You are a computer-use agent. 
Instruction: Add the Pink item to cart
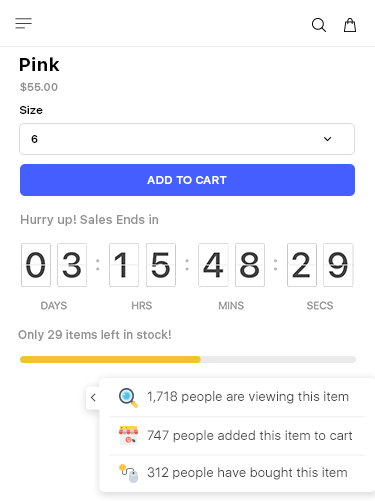(187, 180)
